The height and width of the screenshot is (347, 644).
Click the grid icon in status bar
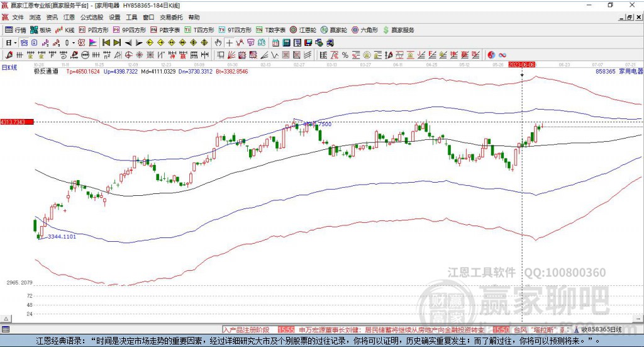[6, 330]
